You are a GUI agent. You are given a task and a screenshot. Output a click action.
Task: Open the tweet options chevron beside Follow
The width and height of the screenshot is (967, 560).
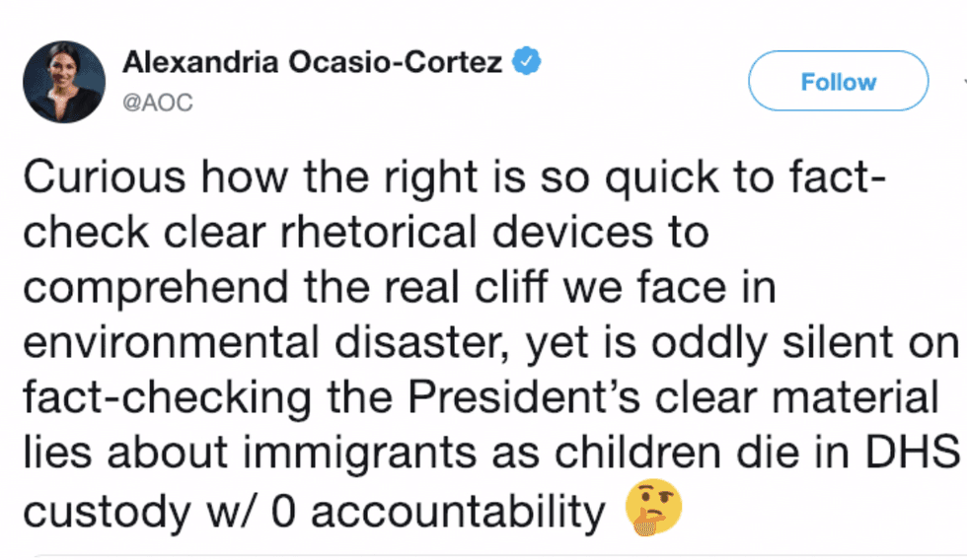(963, 83)
